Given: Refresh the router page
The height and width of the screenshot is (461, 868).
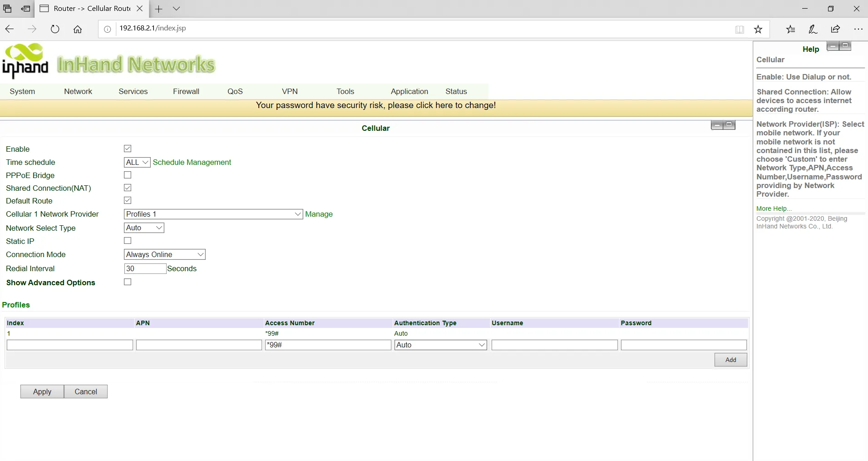Looking at the screenshot, I should click(x=55, y=29).
